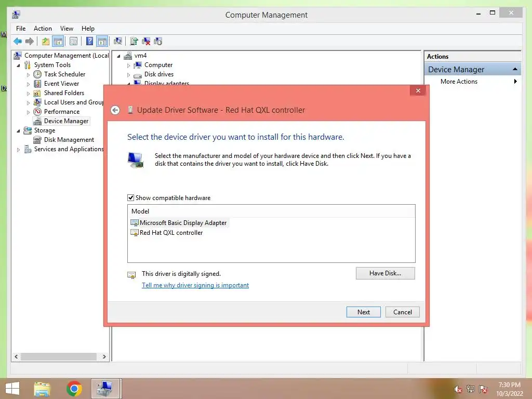532x399 pixels.
Task: Click the Cancel button
Action: click(x=403, y=312)
